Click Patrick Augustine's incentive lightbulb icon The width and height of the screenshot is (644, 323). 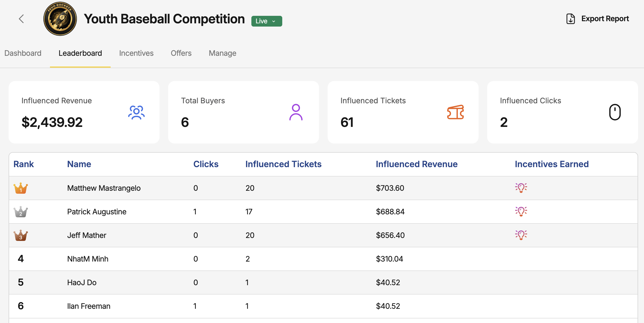(x=521, y=211)
